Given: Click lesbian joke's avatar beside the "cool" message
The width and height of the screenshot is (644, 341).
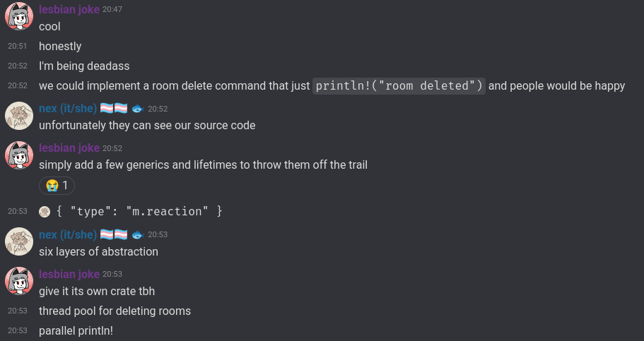Looking at the screenshot, I should coord(19,16).
